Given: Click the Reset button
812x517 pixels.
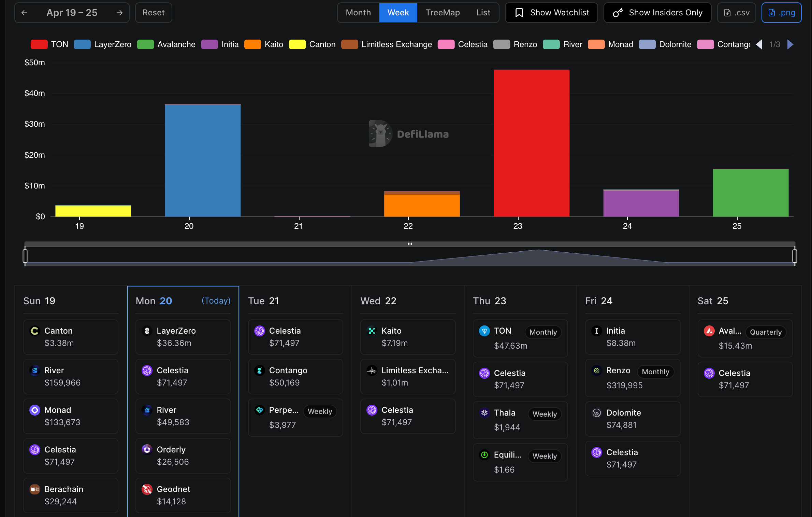Looking at the screenshot, I should pyautogui.click(x=153, y=13).
